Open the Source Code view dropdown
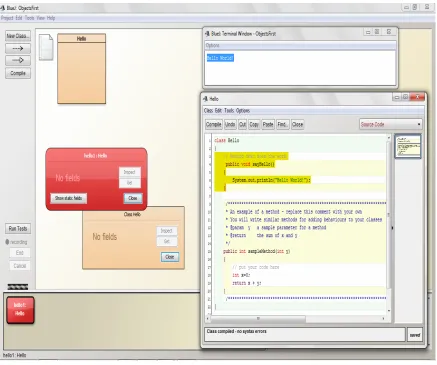Screen dimensions: 437x365 [391, 124]
